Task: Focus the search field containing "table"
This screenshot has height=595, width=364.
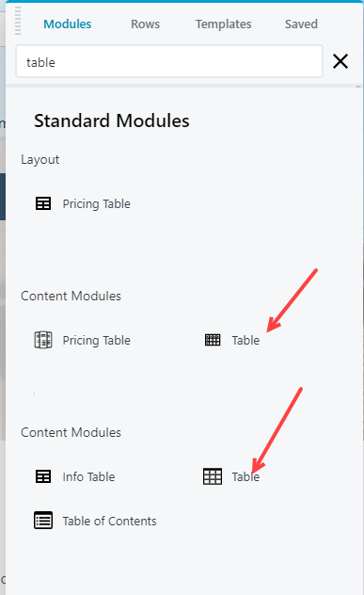Action: (x=169, y=61)
